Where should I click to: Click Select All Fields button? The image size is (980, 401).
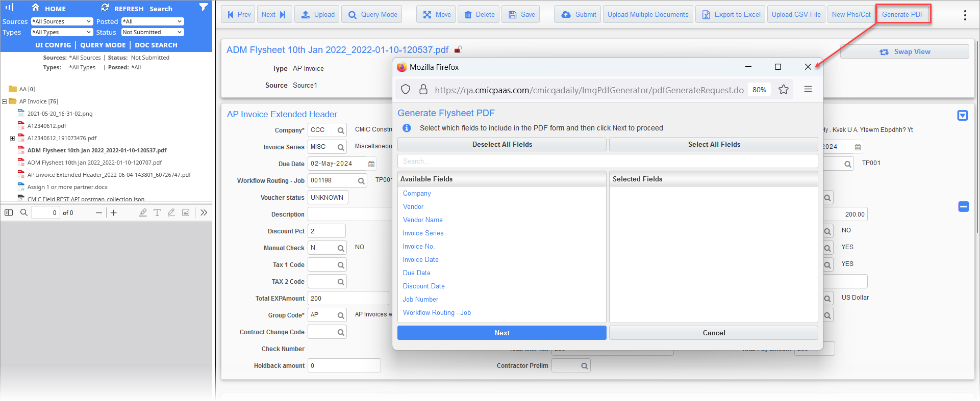(x=714, y=144)
